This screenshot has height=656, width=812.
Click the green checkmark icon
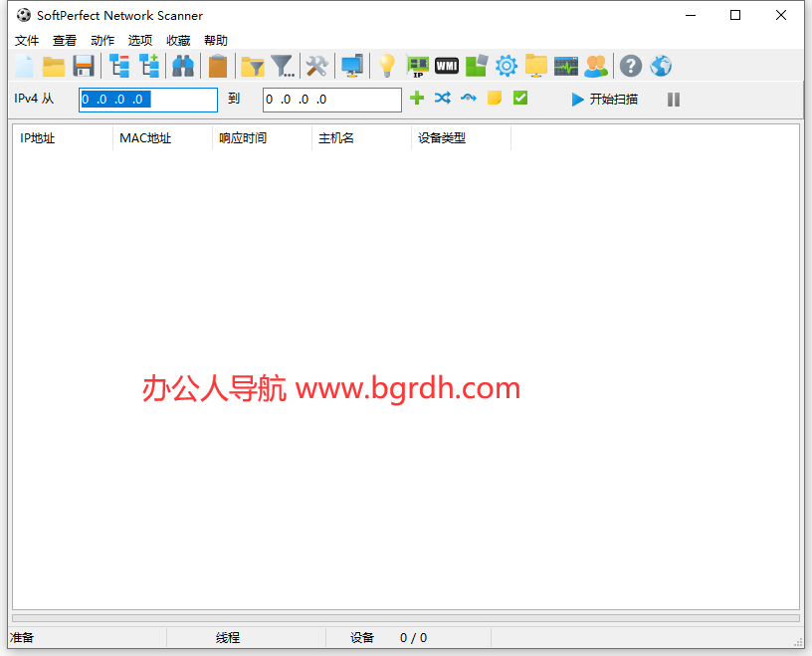pyautogui.click(x=520, y=98)
